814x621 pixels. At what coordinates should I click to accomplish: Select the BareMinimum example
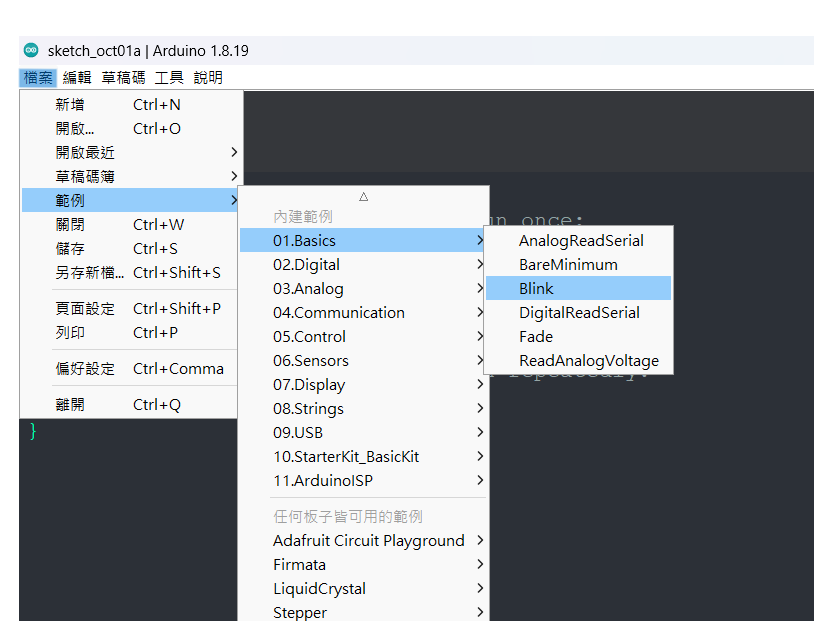[567, 264]
